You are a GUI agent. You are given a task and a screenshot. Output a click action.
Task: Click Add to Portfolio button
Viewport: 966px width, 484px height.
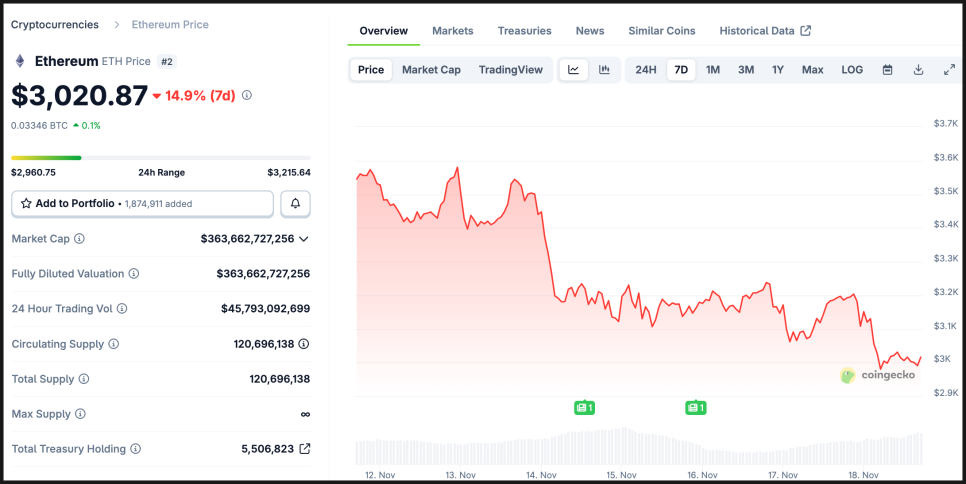tap(142, 203)
